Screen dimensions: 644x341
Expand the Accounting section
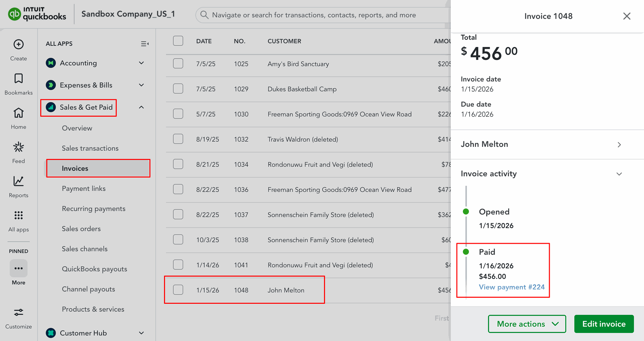click(141, 63)
